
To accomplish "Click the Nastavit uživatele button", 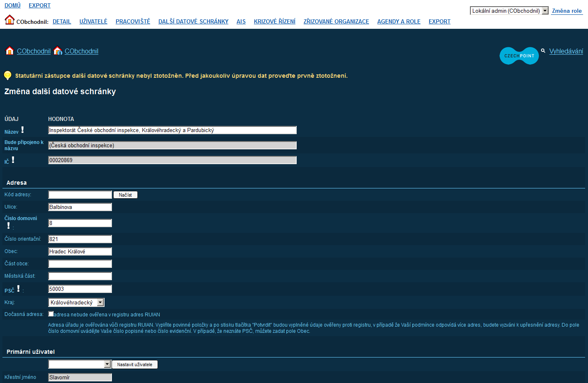I will 135,364.
